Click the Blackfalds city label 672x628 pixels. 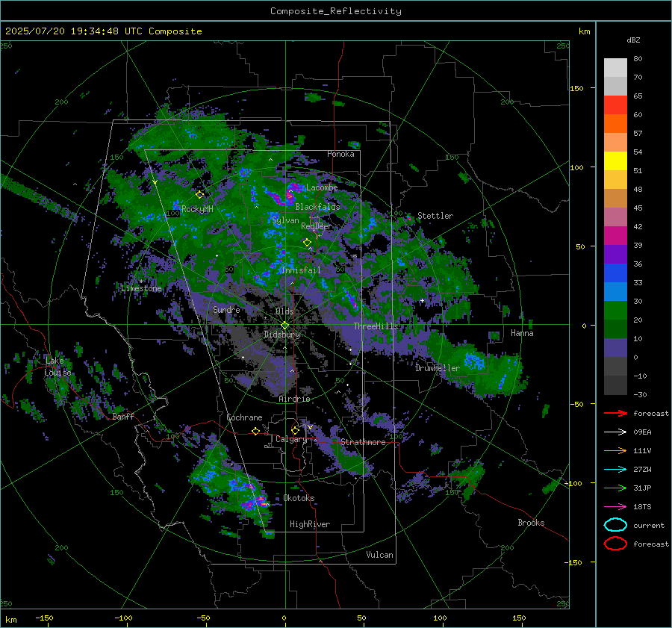click(317, 207)
